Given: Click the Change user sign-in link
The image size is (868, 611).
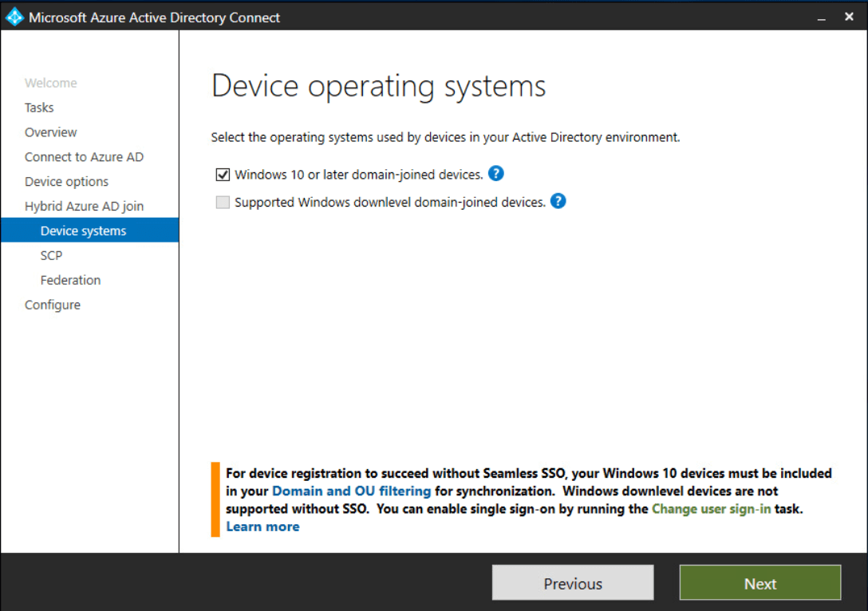Looking at the screenshot, I should tap(711, 508).
